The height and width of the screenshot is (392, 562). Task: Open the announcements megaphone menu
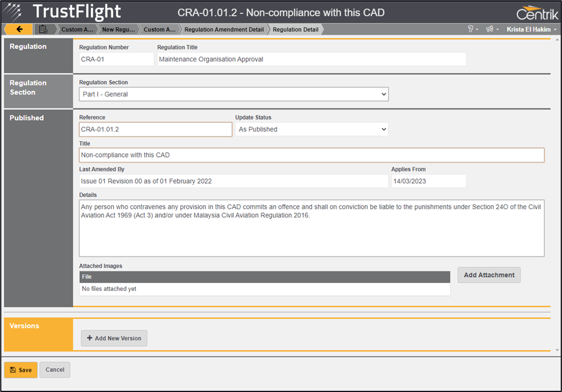492,29
